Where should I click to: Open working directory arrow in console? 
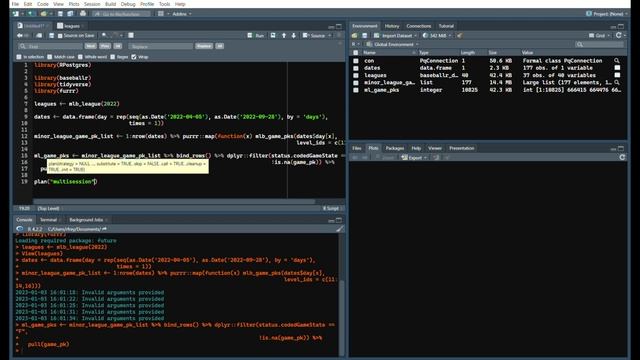pos(104,229)
